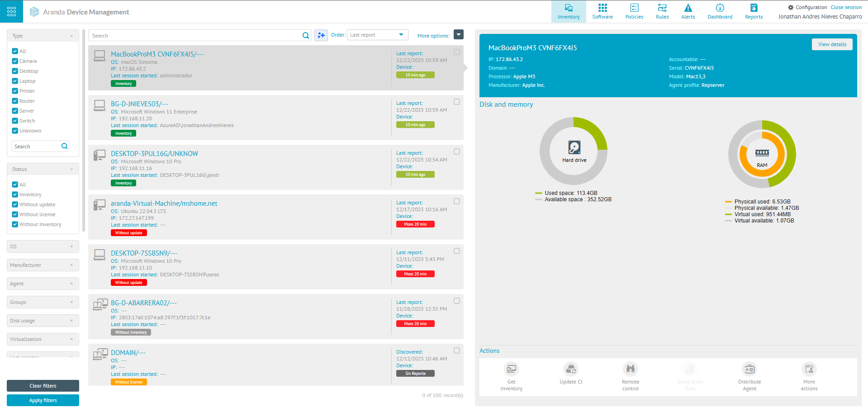Open More actions icon
This screenshot has height=412, width=868.
[809, 369]
